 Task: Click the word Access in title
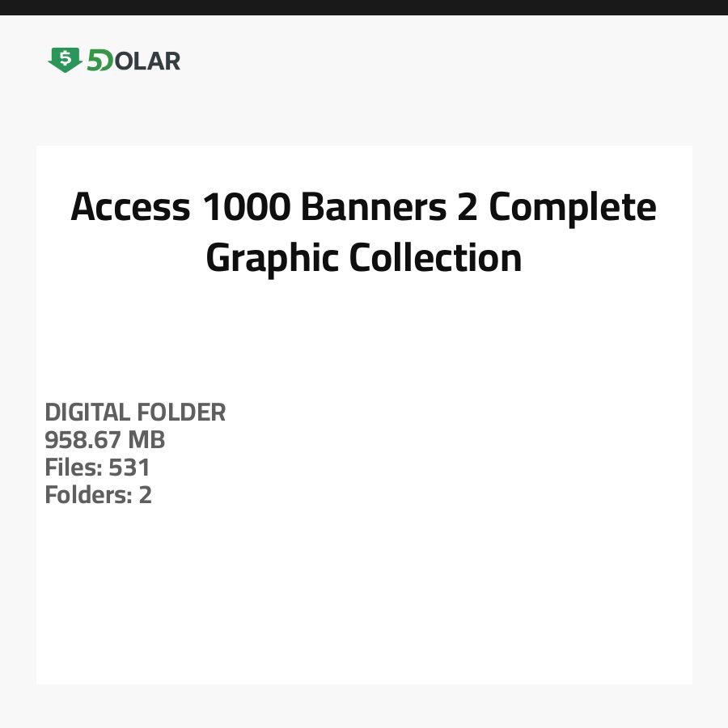[x=130, y=207]
